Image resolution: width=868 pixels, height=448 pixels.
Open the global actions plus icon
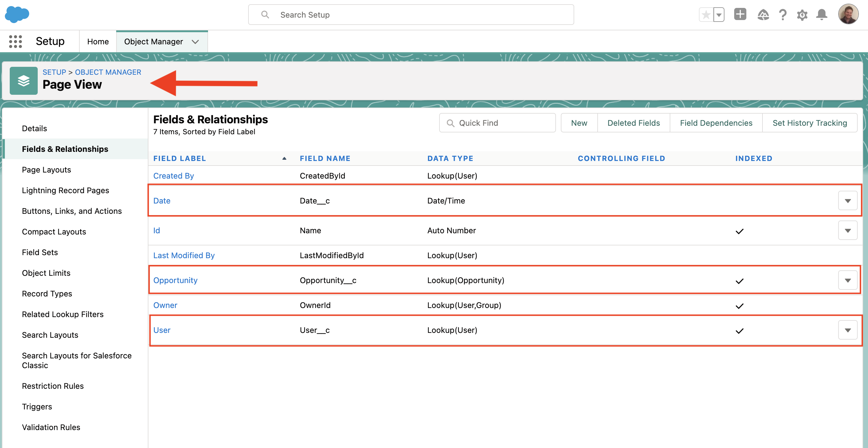tap(740, 15)
